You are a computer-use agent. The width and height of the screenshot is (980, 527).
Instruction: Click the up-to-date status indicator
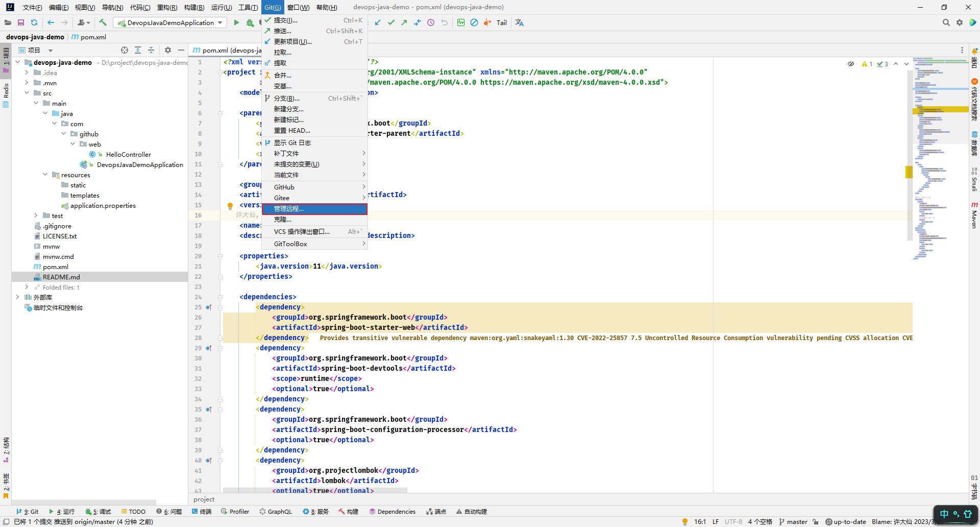click(846, 522)
